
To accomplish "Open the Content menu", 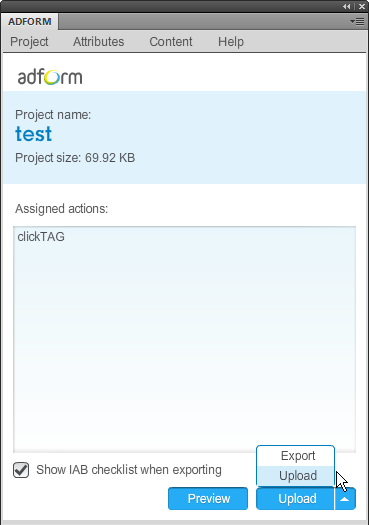I will click(x=171, y=42).
